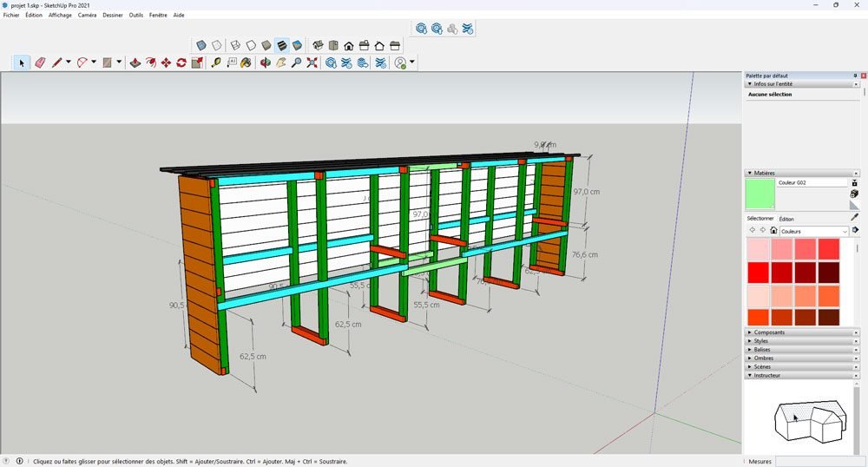Activate the Zoom magnifier tool
The width and height of the screenshot is (868, 467).
(x=297, y=62)
